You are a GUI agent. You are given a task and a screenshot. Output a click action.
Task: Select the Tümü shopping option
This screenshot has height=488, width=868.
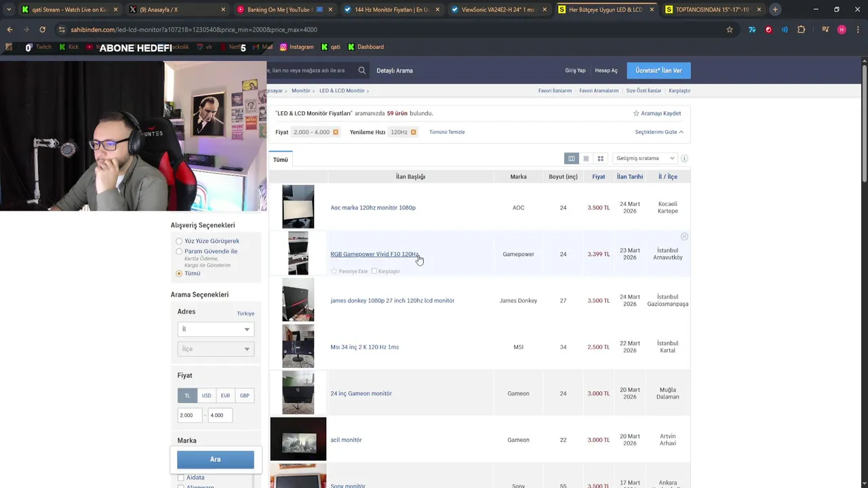pyautogui.click(x=179, y=273)
